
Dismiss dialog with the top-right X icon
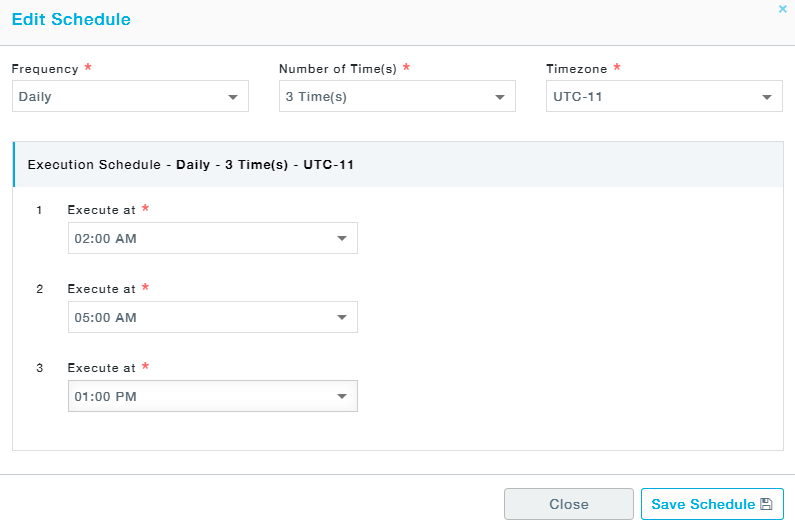tap(782, 9)
